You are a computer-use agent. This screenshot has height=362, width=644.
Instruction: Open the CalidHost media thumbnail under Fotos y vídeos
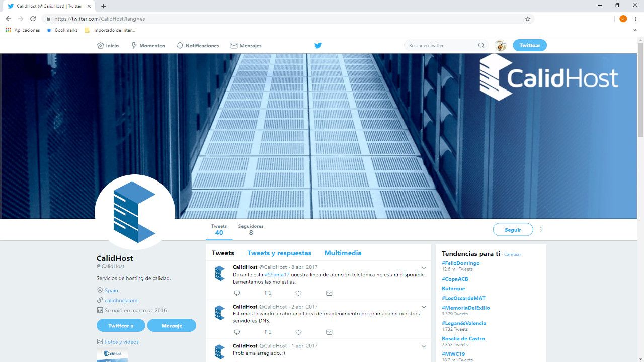[112, 355]
